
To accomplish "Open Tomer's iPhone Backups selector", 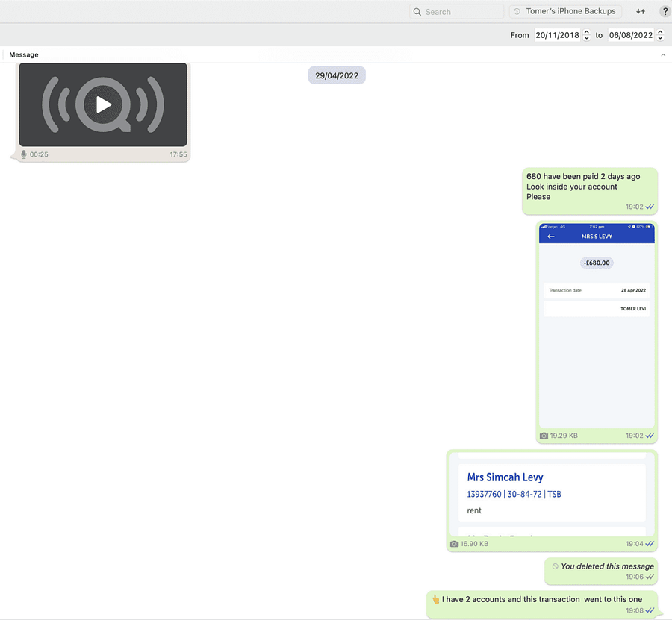I will (x=565, y=11).
